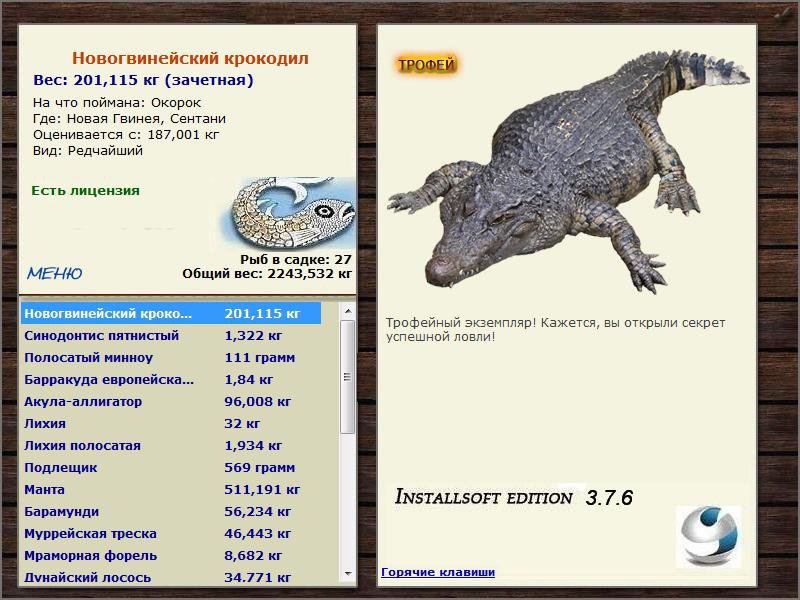This screenshot has height=600, width=800.
Task: Select Акула-аллигатор in the catch list
Action: click(171, 402)
